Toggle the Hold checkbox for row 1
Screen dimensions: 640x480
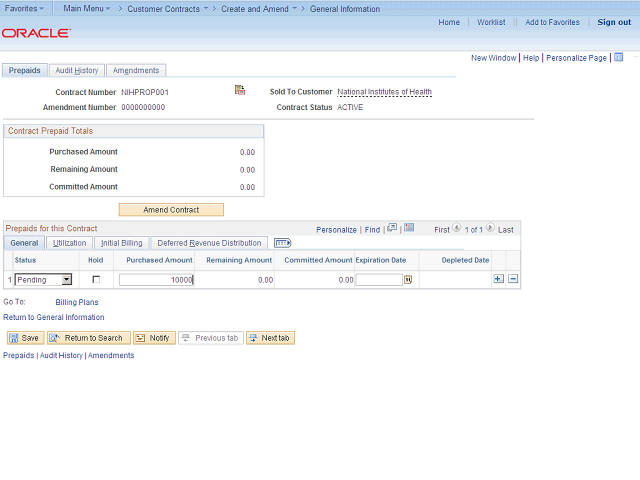96,280
